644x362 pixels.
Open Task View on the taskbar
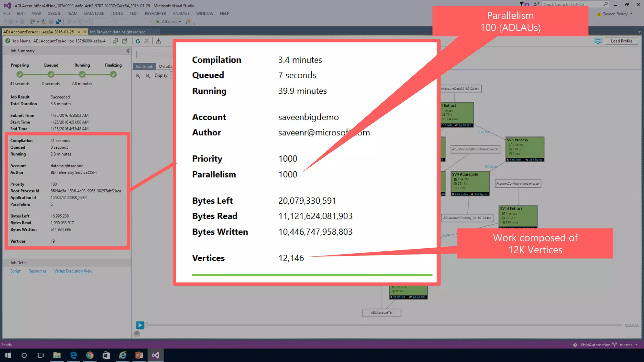coord(40,355)
